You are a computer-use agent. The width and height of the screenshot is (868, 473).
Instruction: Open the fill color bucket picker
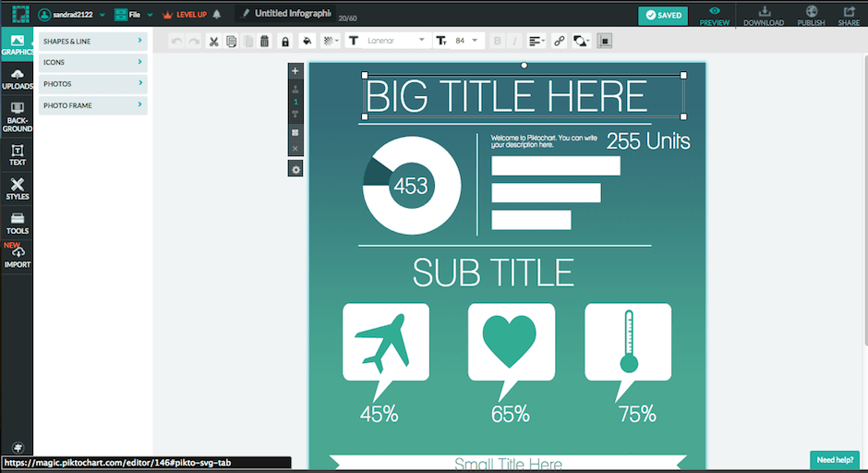(307, 41)
